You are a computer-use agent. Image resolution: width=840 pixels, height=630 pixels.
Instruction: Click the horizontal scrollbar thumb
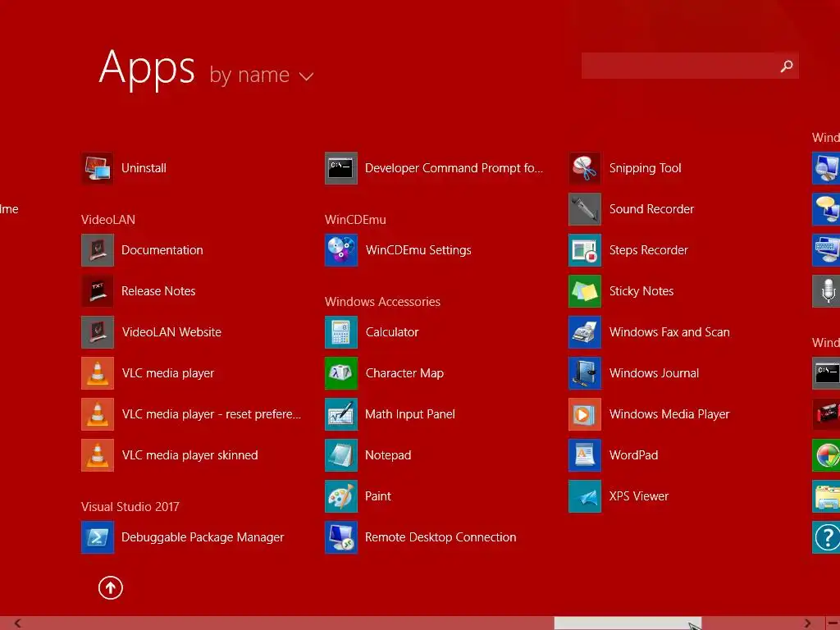point(628,623)
